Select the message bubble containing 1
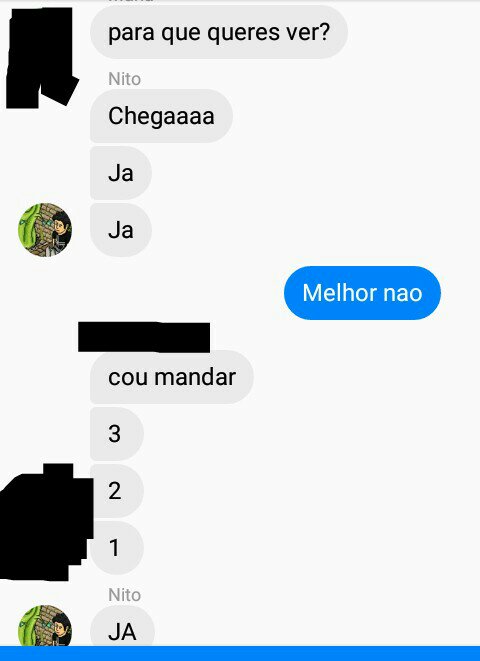Image resolution: width=480 pixels, height=661 pixels. click(117, 548)
